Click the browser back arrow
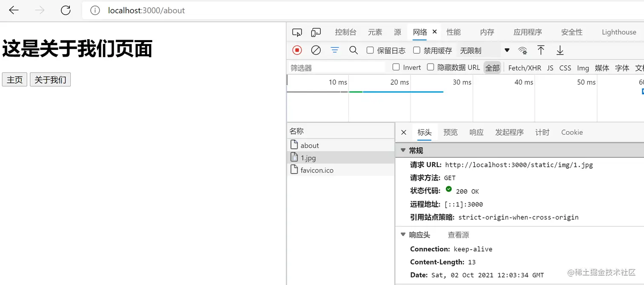Screen dimensions: 644x285 pos(14,11)
